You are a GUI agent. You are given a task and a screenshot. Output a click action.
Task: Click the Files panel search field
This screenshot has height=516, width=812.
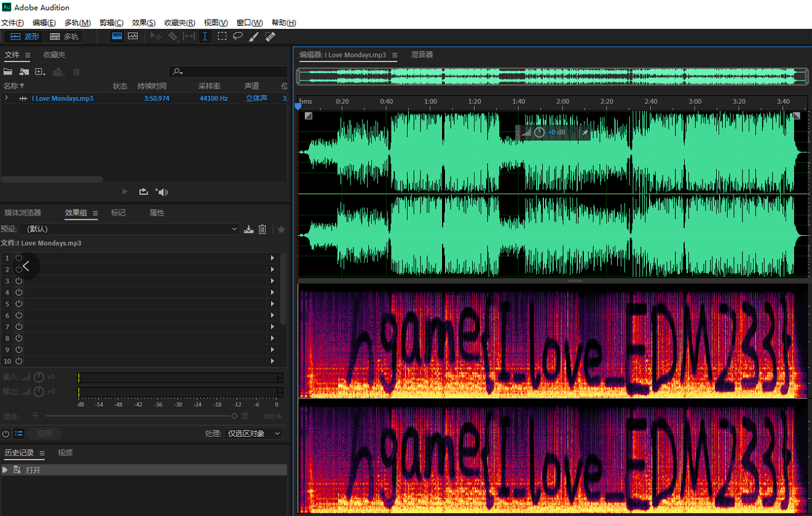tap(228, 72)
